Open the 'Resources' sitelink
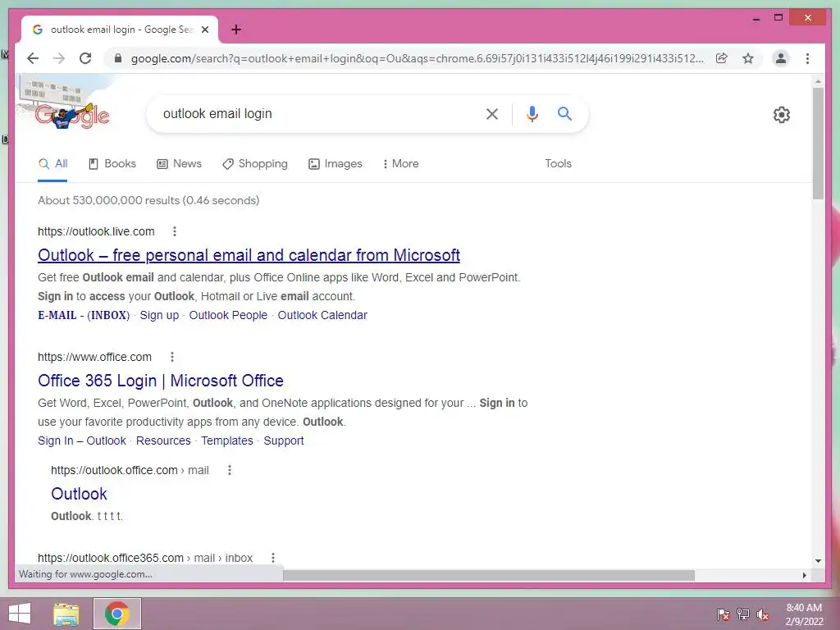 point(163,441)
